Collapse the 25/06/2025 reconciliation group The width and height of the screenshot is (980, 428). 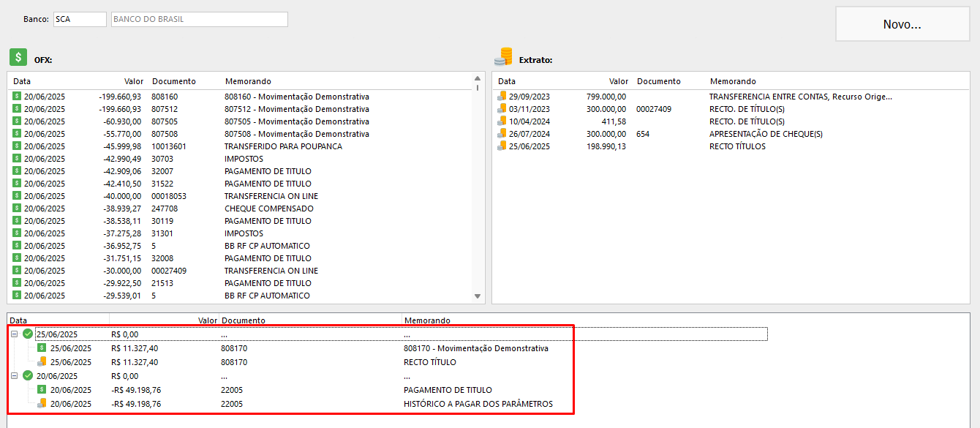pyautogui.click(x=14, y=334)
